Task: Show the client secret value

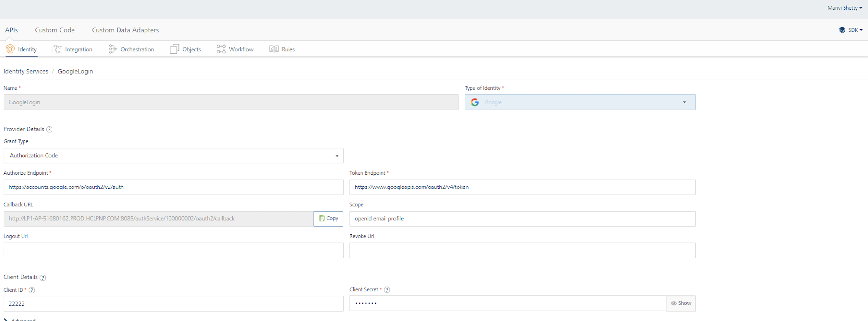Action: pyautogui.click(x=681, y=303)
